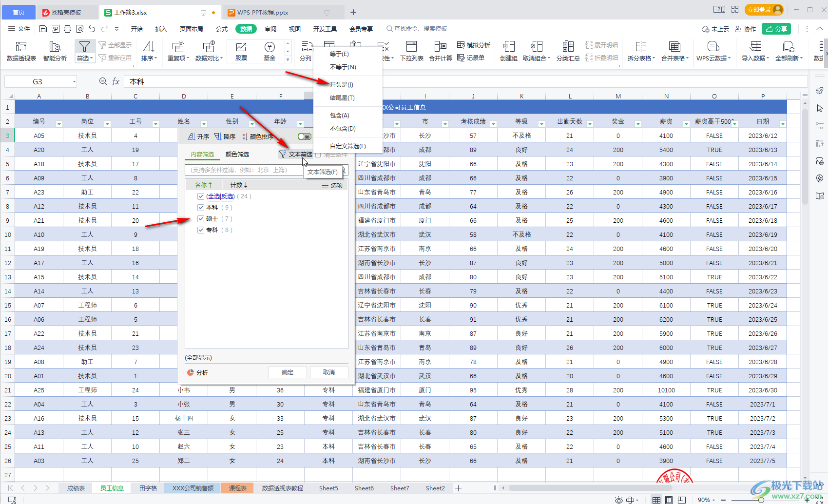Click the 筛选 filter funnel icon
Image resolution: width=828 pixels, height=504 pixels.
tap(84, 46)
